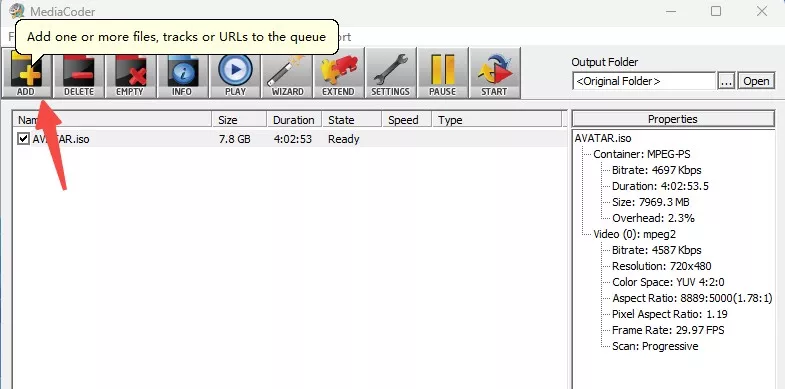Select the Resolution: 720x480 entry

click(661, 266)
